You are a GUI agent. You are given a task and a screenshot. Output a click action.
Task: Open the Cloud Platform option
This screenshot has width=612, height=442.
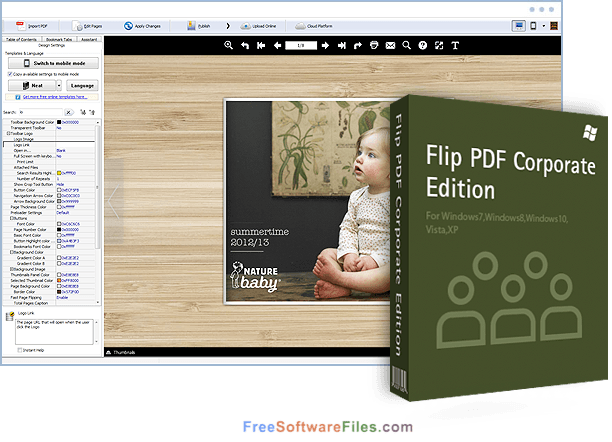[314, 26]
